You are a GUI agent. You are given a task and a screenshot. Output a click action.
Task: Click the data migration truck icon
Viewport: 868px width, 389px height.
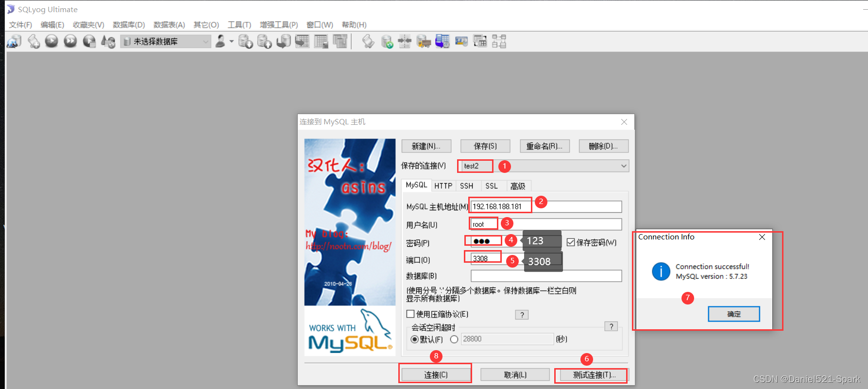click(x=424, y=41)
